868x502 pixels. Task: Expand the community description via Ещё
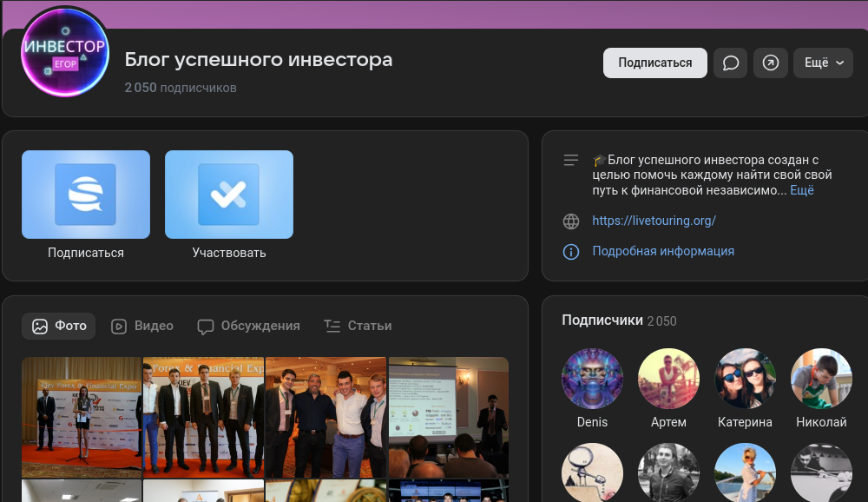tap(800, 190)
